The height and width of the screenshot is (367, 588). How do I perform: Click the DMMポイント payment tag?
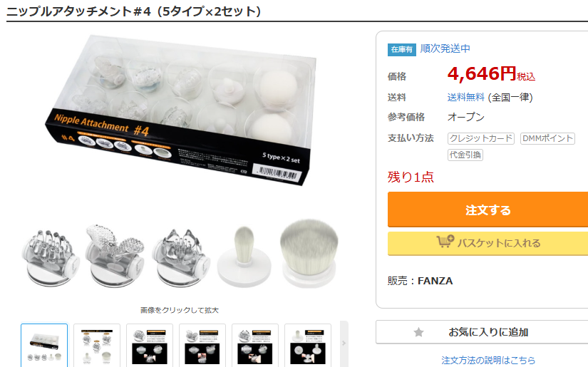(547, 138)
